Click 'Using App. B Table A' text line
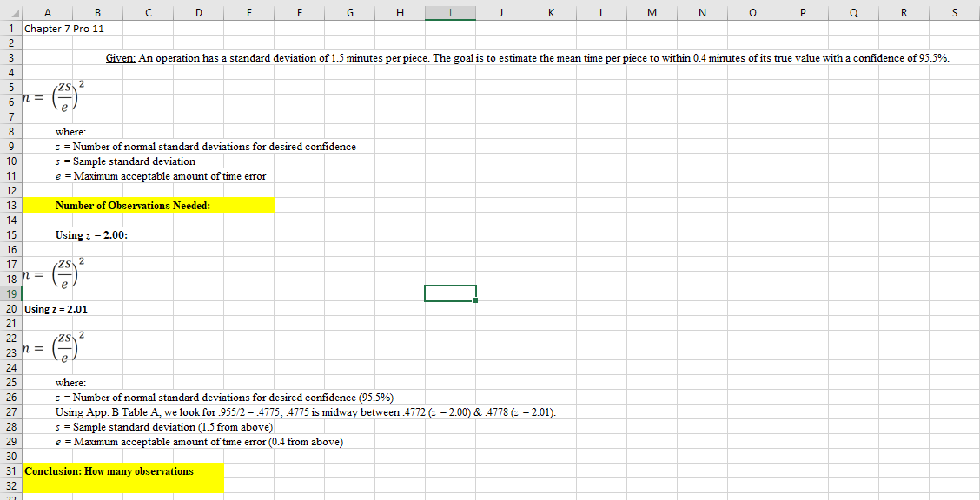This screenshot has width=980, height=500. coord(306,412)
